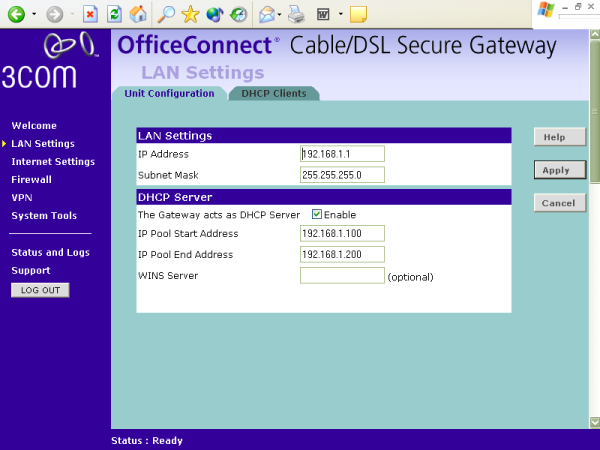The height and width of the screenshot is (450, 600).
Task: Open System Tools in the sidebar
Action: click(x=44, y=215)
